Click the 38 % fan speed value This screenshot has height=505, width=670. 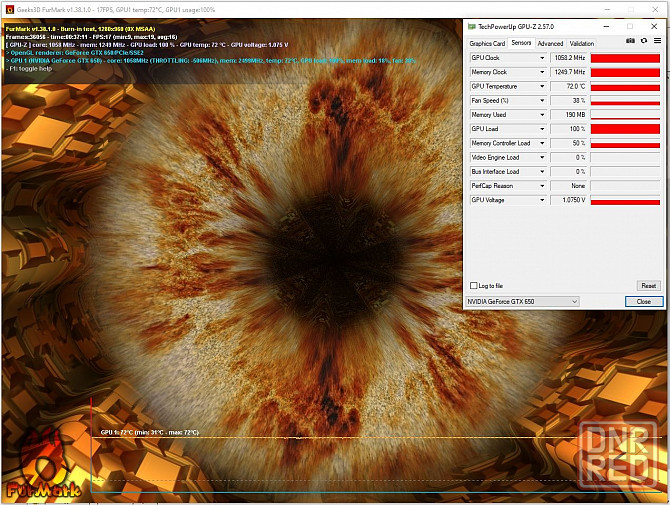point(569,101)
